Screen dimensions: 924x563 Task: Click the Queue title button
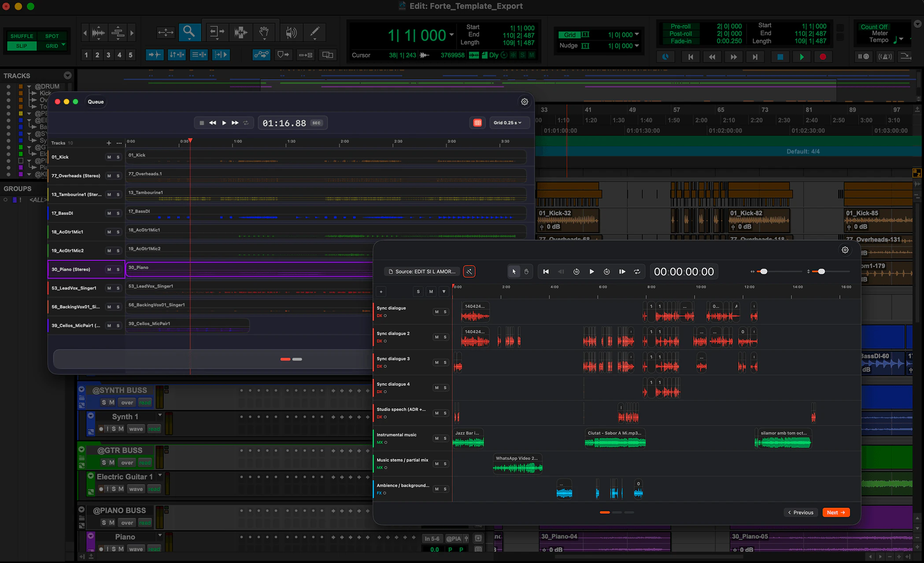(x=96, y=102)
